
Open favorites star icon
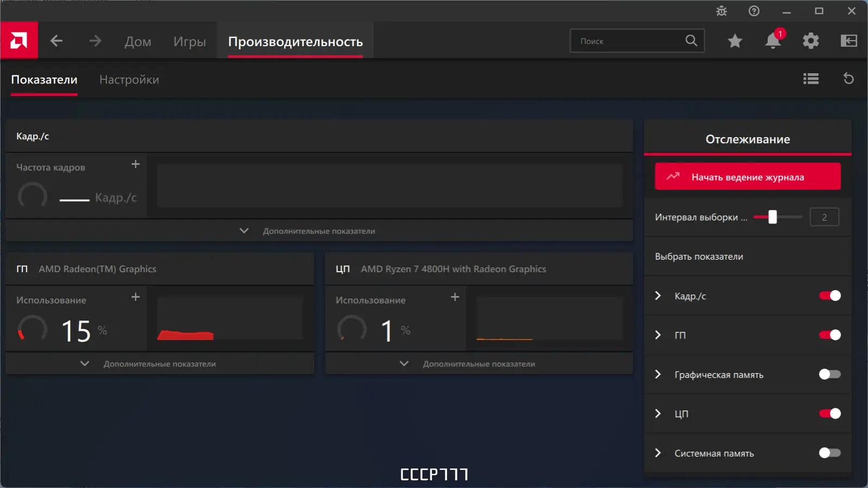coord(735,41)
